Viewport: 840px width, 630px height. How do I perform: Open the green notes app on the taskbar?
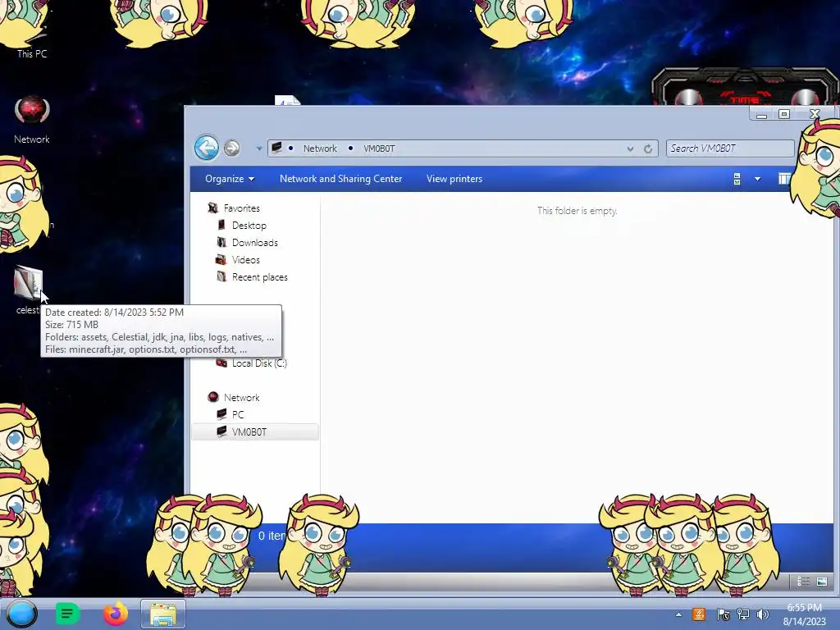(x=67, y=614)
